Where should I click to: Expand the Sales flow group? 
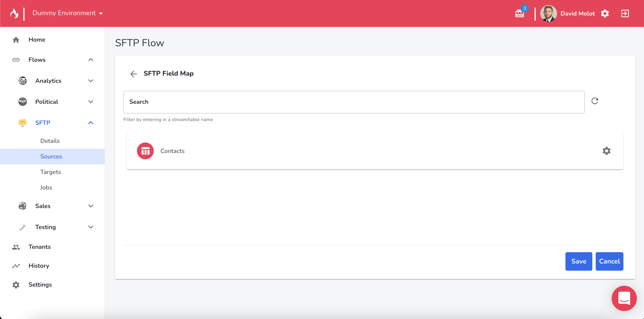91,206
